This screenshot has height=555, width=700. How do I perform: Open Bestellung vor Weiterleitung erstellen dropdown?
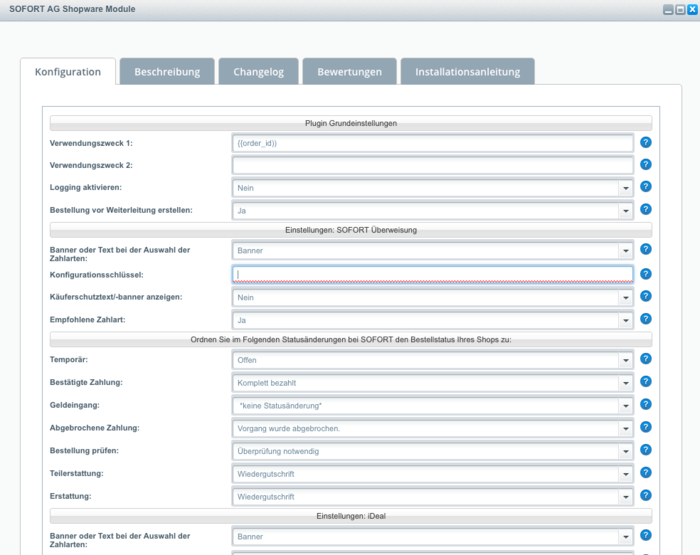pyautogui.click(x=626, y=211)
